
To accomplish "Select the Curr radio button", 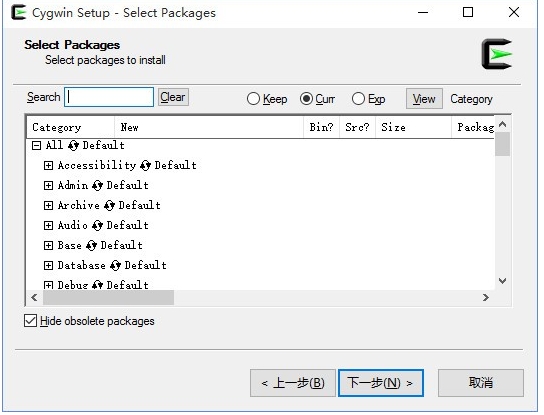I will click(x=306, y=99).
